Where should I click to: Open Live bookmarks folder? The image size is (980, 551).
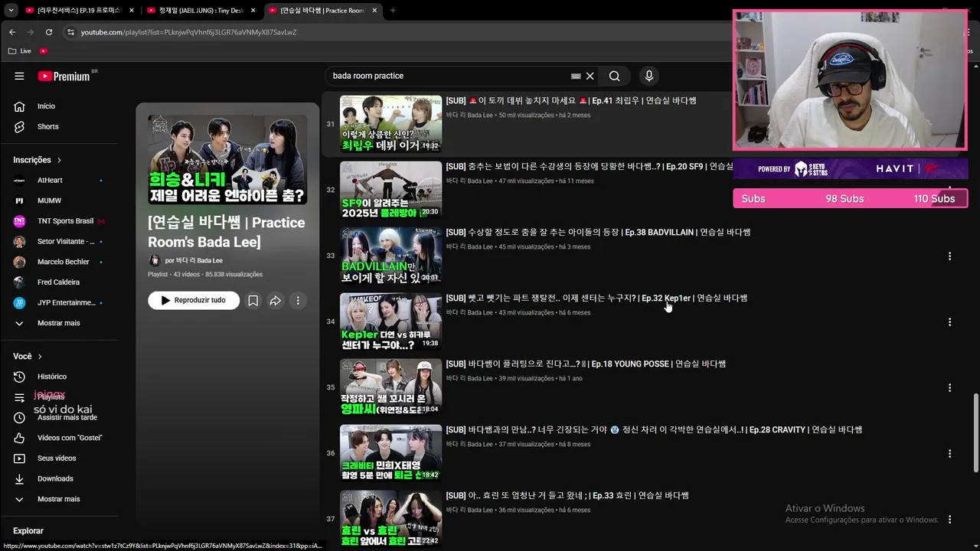20,51
